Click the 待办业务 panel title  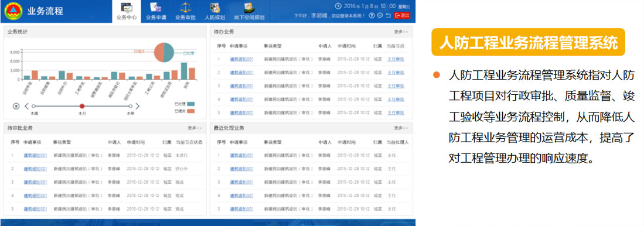[224, 32]
